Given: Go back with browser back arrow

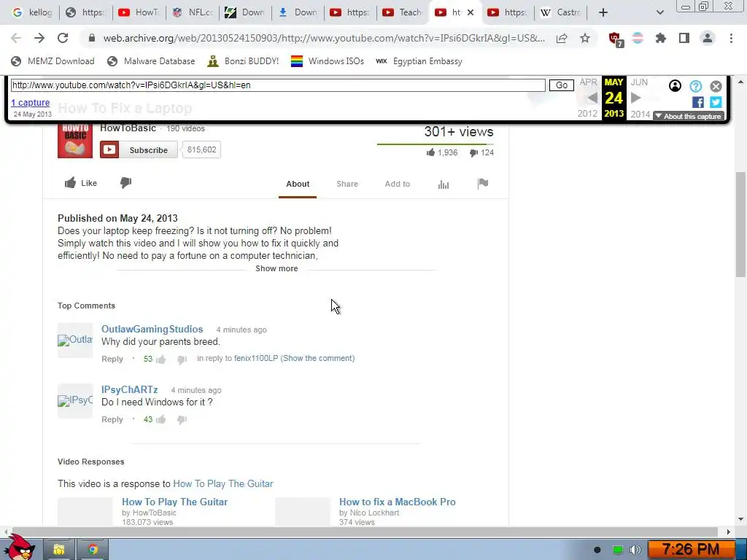Looking at the screenshot, I should pos(16,38).
